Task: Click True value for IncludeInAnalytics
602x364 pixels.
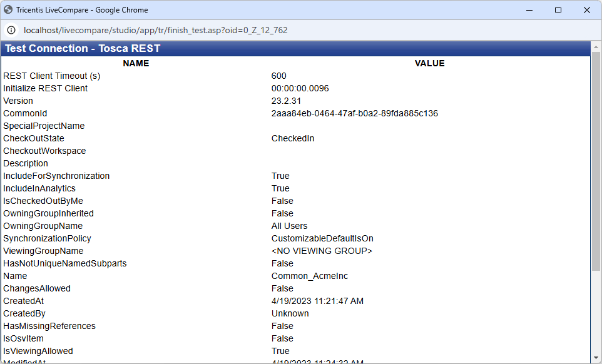Action: pyautogui.click(x=280, y=188)
